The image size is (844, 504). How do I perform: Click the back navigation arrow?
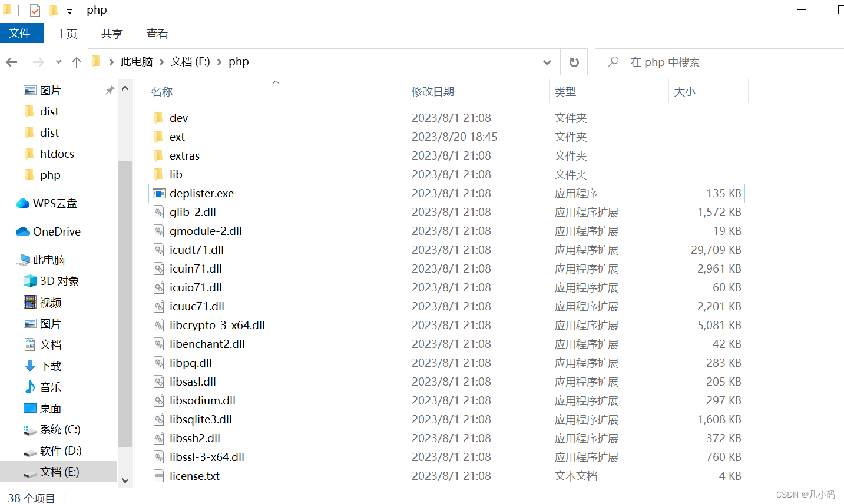[x=11, y=62]
